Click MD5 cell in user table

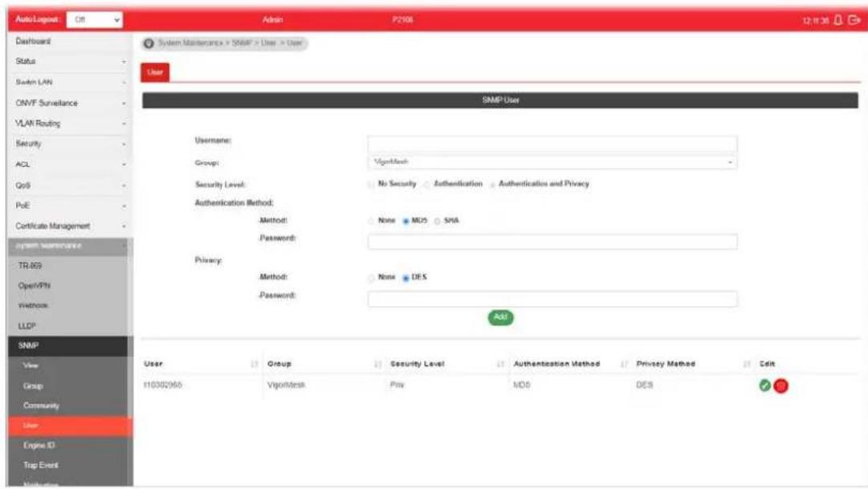pyautogui.click(x=521, y=385)
